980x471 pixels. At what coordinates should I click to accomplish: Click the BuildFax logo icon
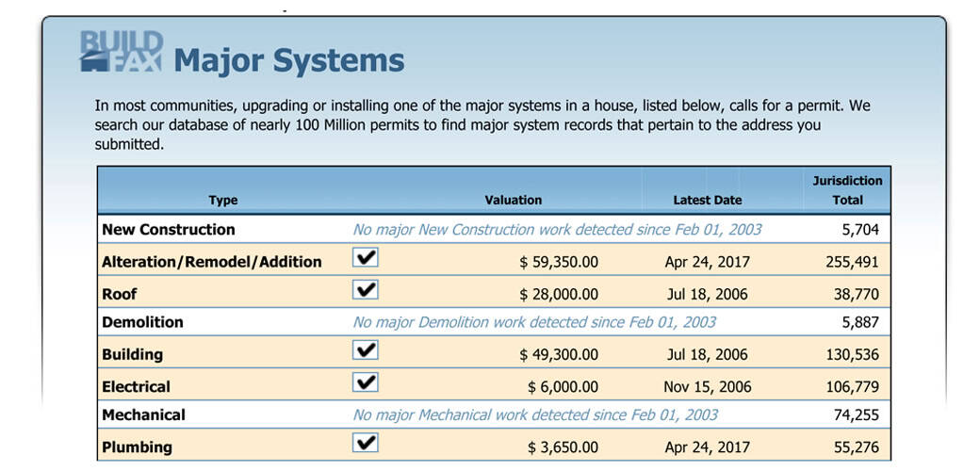122,53
